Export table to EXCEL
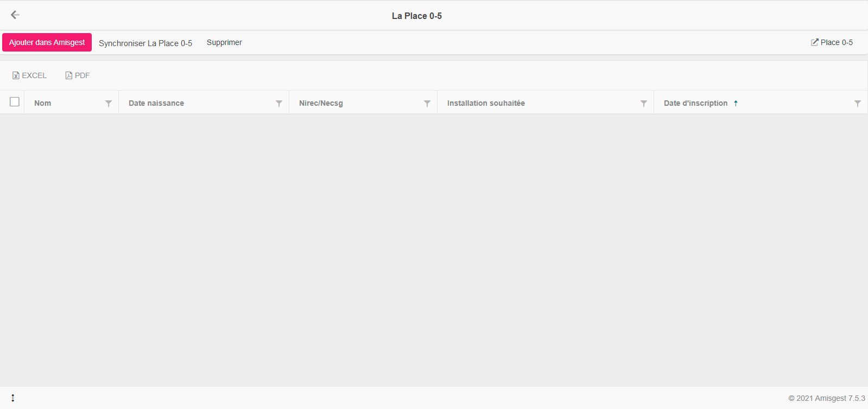Screen dimensions: 868x409 tap(30, 75)
